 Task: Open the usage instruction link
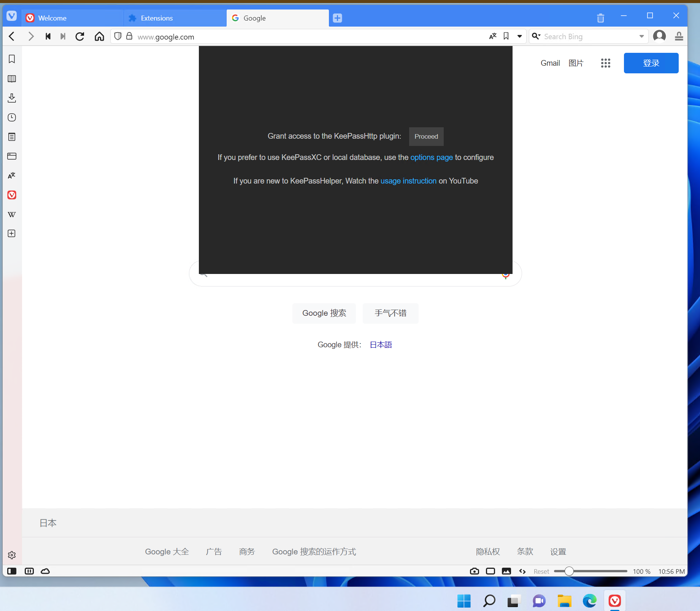[408, 181]
